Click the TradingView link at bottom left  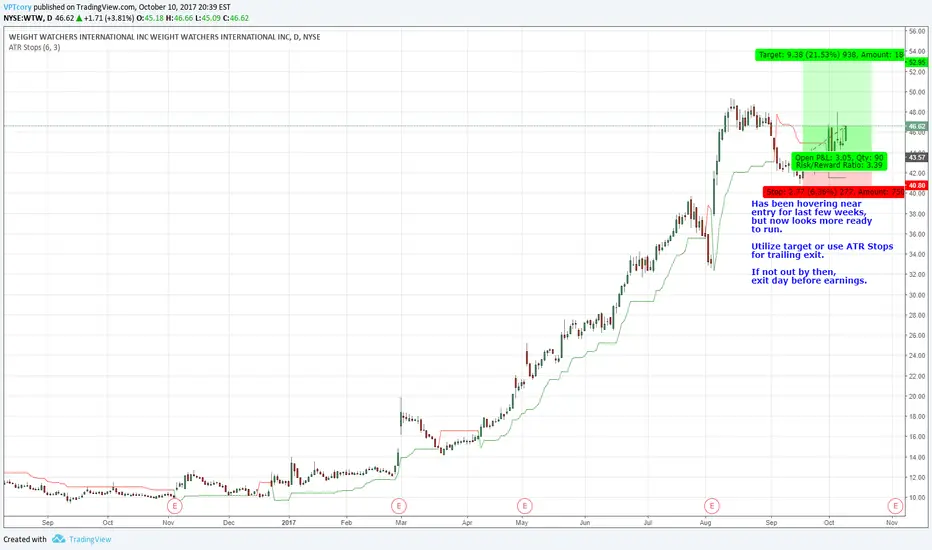[x=90, y=539]
